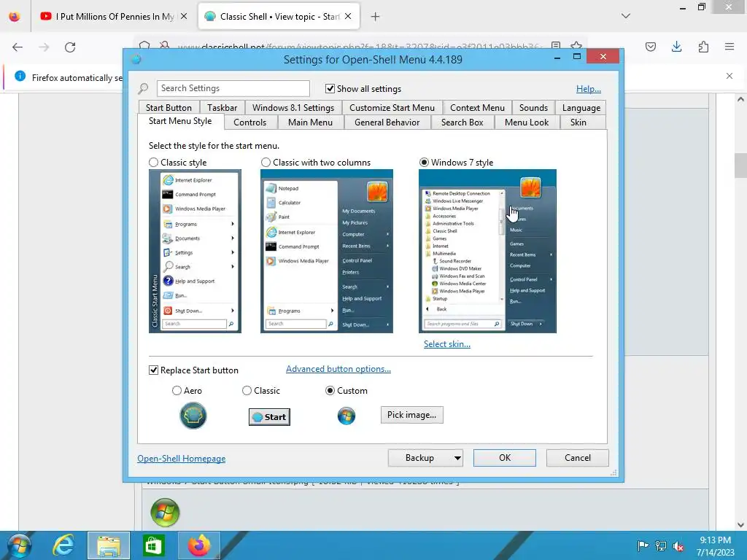Click the taskbar clock showing 9:13 PM

(x=715, y=545)
